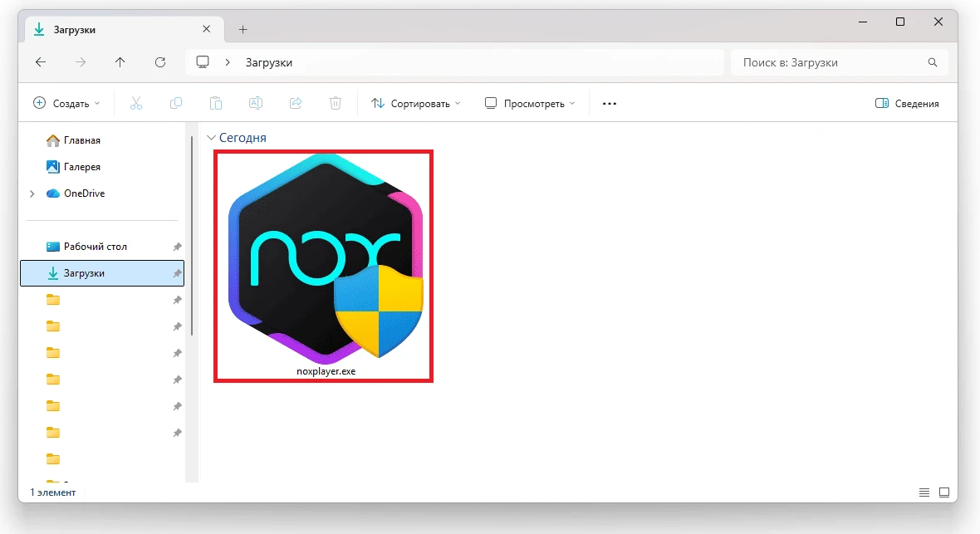Select large thumbnails view icon in status bar

pos(943,492)
